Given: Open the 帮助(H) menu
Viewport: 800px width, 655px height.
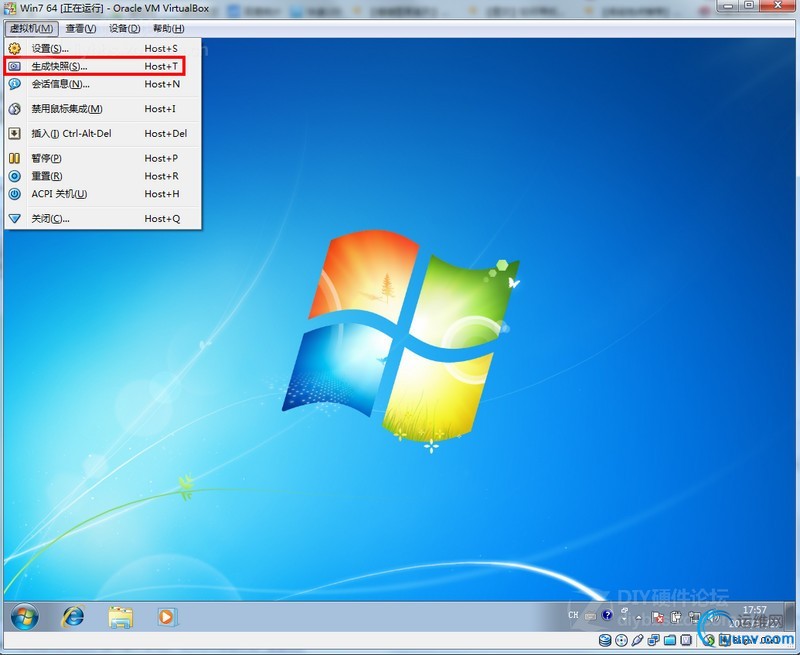Looking at the screenshot, I should coord(169,29).
